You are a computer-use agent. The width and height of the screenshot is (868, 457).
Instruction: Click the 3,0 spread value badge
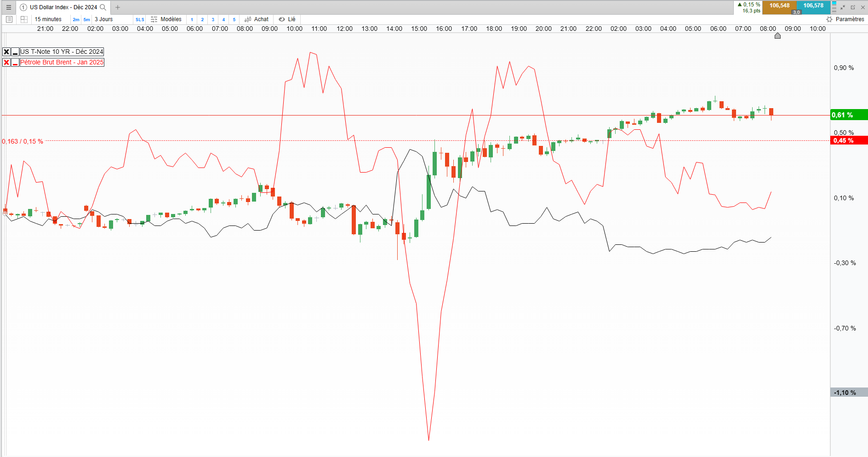point(797,12)
